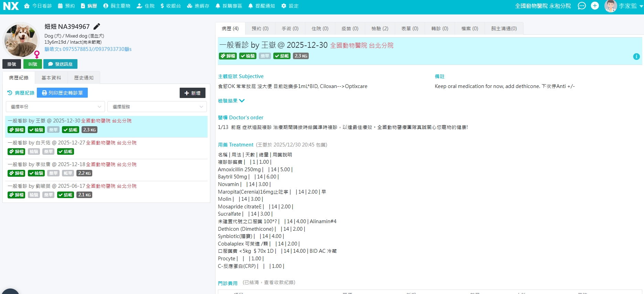Screen dimensions: 644x294
Task: Open the chat message bubble icon in header
Action: pyautogui.click(x=581, y=6)
